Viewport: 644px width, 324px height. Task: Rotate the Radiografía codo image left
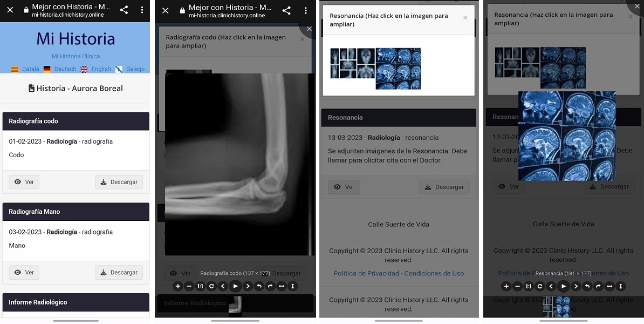[259, 286]
